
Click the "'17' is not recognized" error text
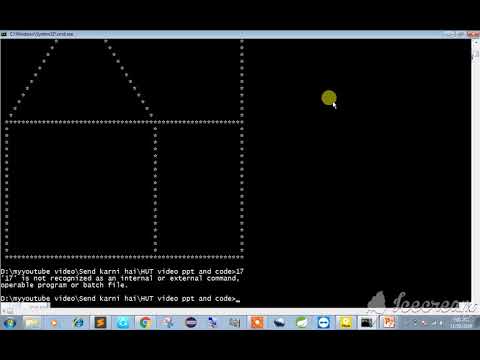[x=120, y=278]
